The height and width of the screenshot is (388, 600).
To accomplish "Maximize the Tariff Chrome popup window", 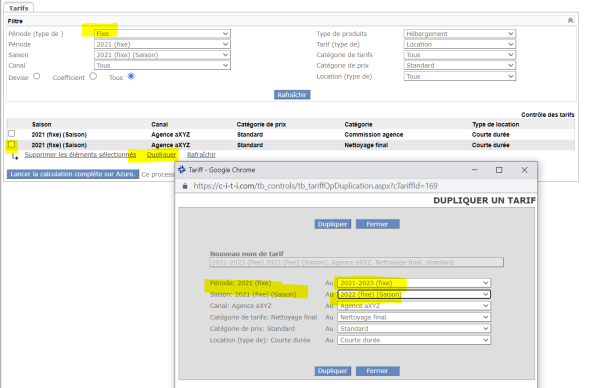I will pyautogui.click(x=499, y=170).
